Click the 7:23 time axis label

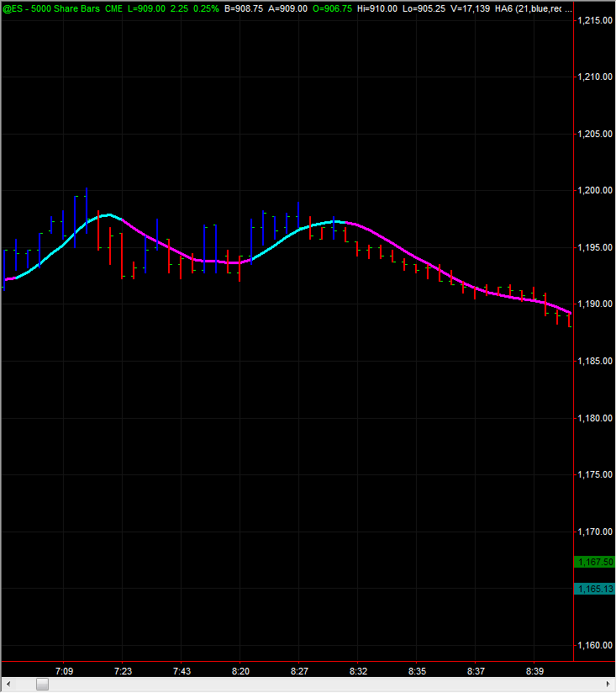click(x=123, y=671)
